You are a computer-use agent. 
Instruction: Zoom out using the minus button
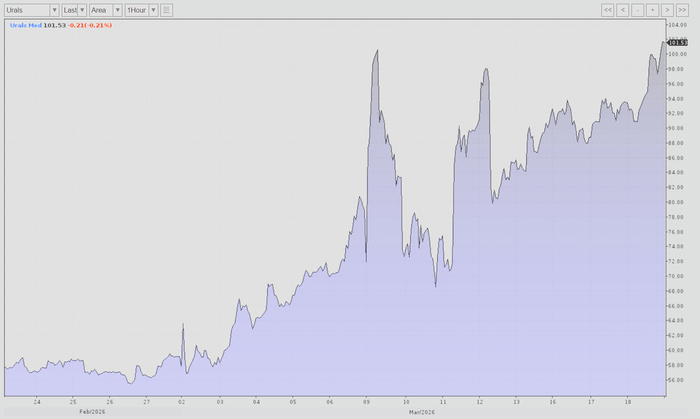[637, 10]
